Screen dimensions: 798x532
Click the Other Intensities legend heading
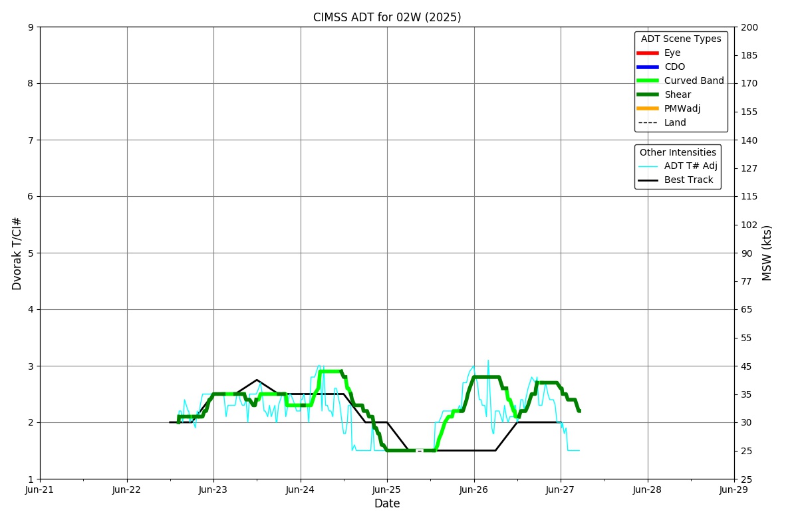point(678,152)
